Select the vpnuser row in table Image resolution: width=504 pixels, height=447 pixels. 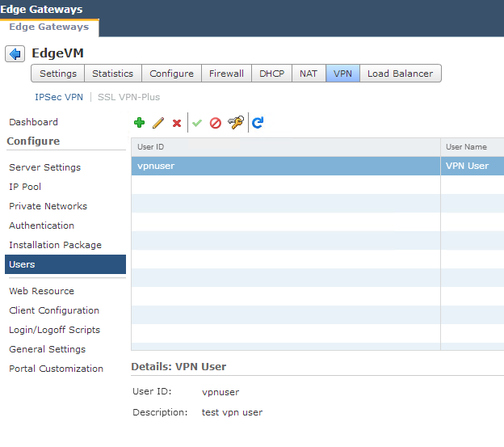(x=285, y=166)
